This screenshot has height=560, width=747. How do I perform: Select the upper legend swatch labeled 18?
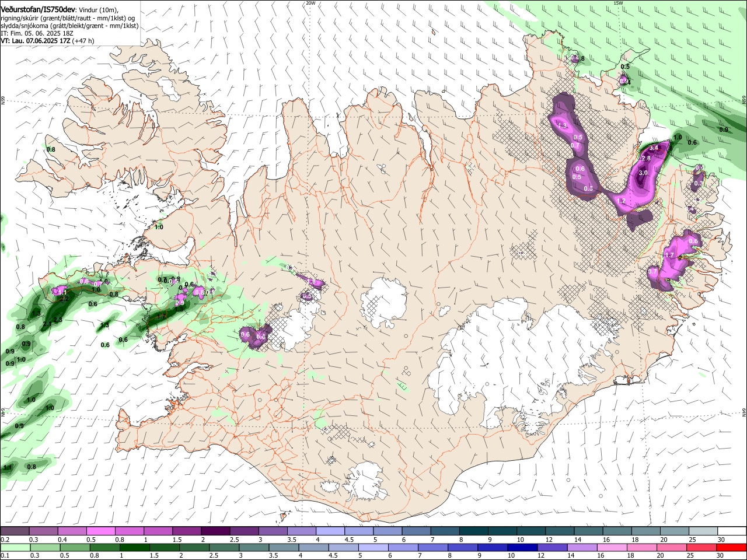pos(645,531)
